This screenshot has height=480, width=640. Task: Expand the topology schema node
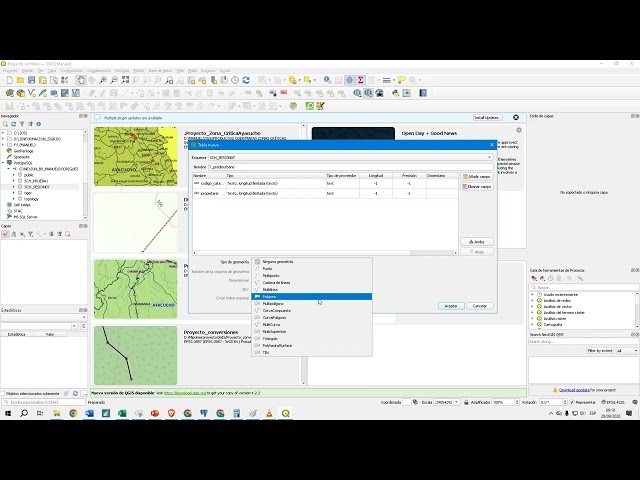coord(14,199)
